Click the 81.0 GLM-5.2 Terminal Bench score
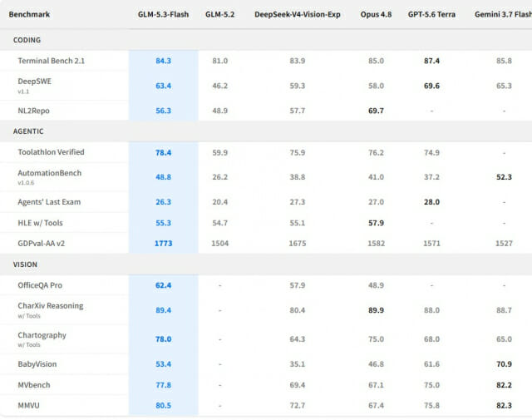This screenshot has height=420, width=532. click(219, 61)
